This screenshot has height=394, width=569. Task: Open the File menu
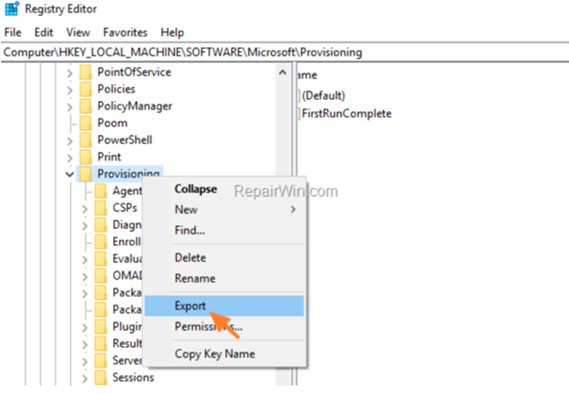(x=13, y=32)
